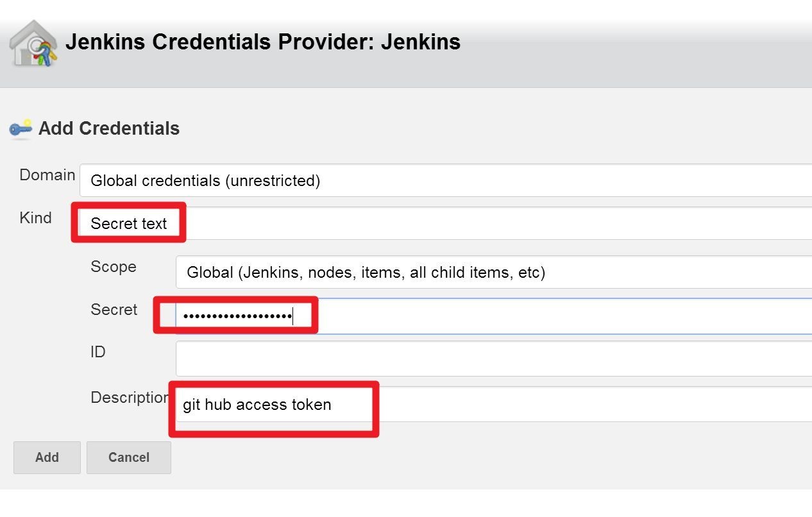The width and height of the screenshot is (812, 517).
Task: Click the Jenkins Credentials Provider: Jenkins title
Action: tap(263, 42)
